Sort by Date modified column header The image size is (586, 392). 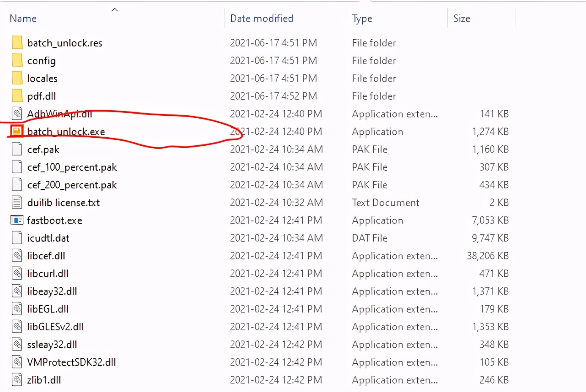click(x=261, y=19)
